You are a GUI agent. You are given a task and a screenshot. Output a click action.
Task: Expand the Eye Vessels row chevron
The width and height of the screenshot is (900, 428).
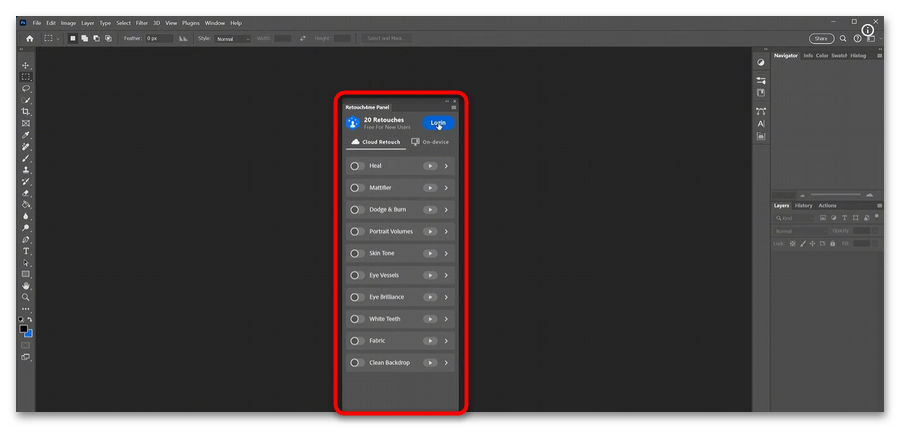[x=446, y=275]
